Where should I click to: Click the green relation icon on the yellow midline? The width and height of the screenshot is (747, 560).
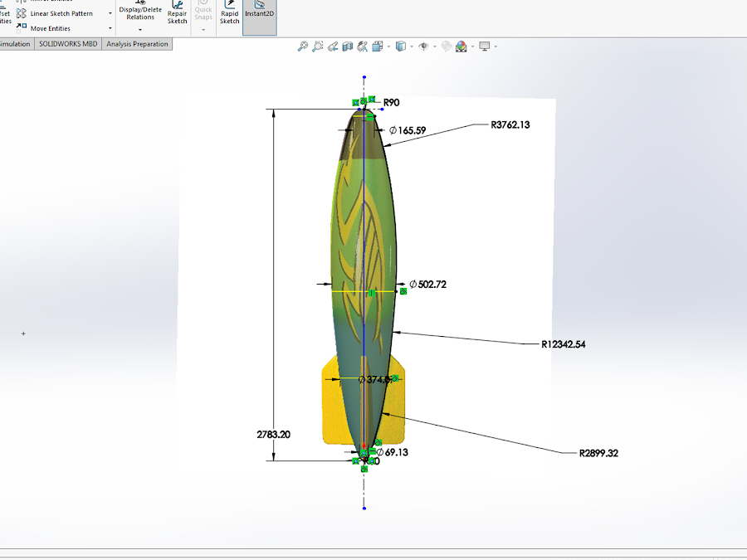point(372,293)
